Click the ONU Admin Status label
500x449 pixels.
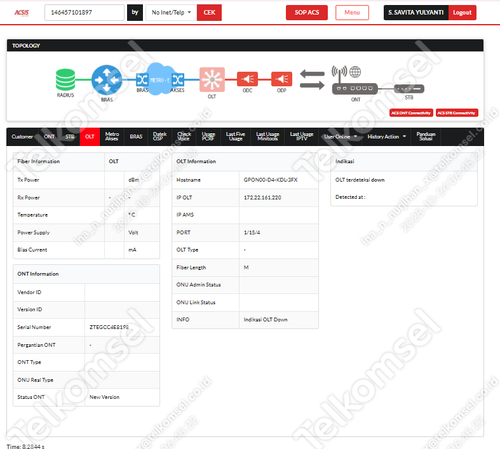[198, 285]
